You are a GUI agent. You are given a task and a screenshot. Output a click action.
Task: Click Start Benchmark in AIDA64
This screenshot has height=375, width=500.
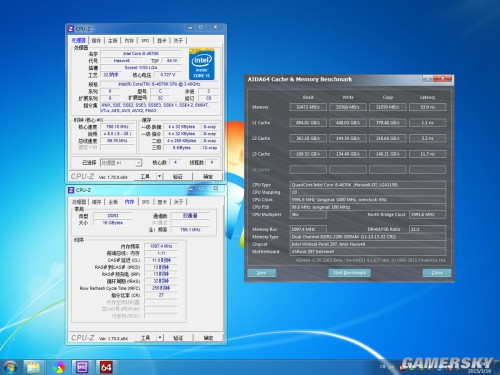coord(349,273)
